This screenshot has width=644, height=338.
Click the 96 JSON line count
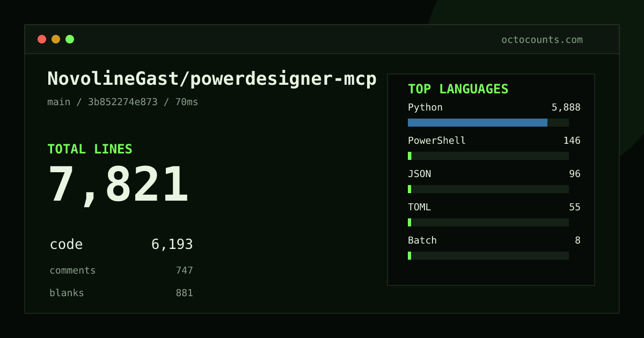coord(575,174)
